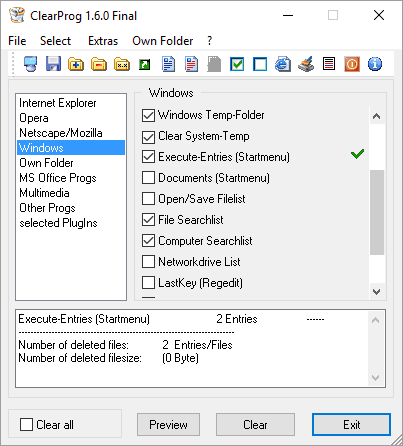Image resolution: width=403 pixels, height=446 pixels.
Task: Select Windows in category list
Action: point(71,148)
